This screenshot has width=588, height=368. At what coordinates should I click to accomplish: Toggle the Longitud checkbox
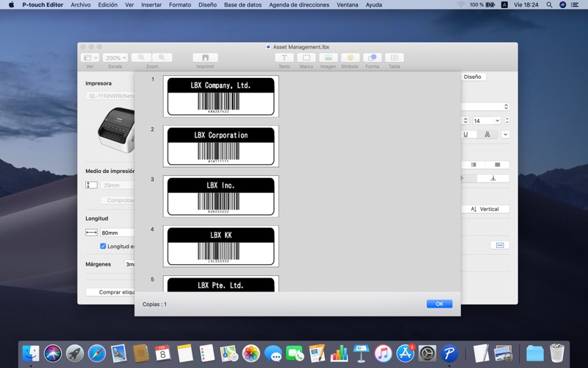point(103,247)
